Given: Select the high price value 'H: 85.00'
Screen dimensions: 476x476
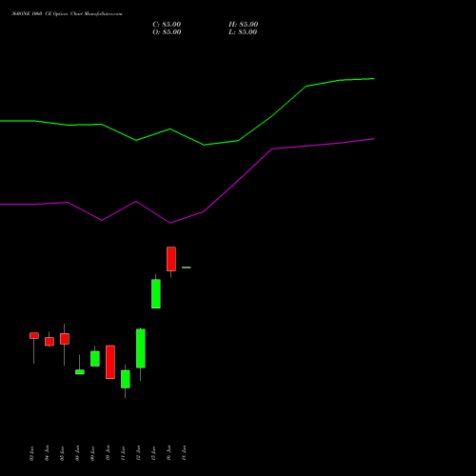Looking at the screenshot, I should coord(243,25).
